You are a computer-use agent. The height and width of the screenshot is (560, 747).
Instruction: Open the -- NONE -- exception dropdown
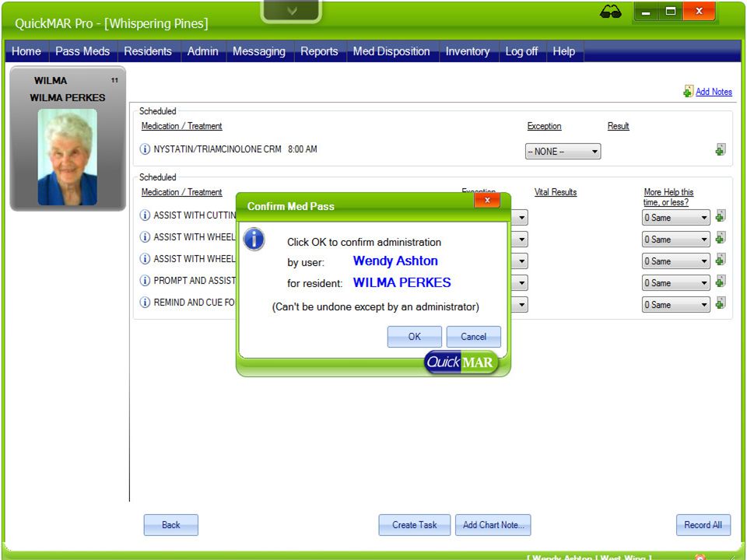(x=563, y=152)
